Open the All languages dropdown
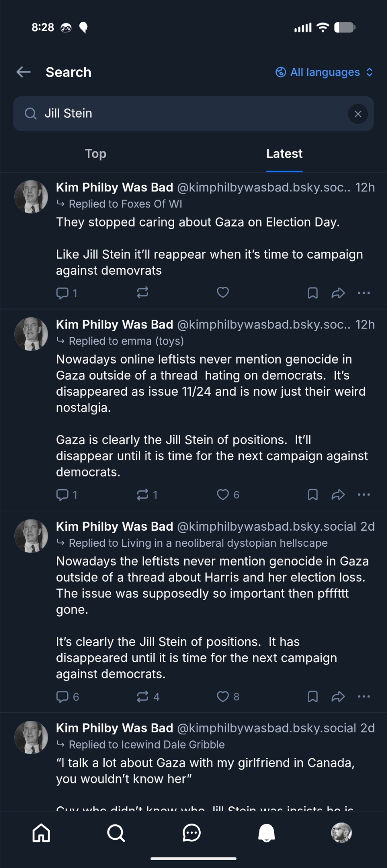 tap(324, 72)
